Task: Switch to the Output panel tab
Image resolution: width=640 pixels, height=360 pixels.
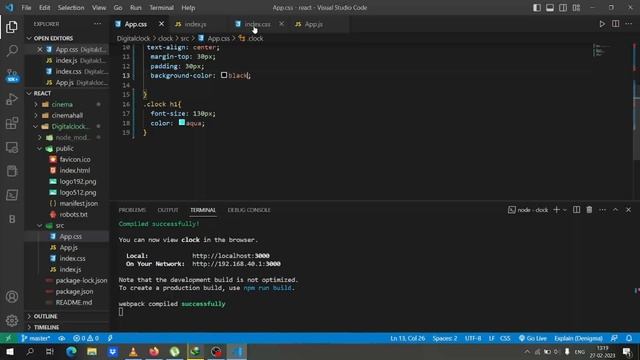Action: click(168, 210)
